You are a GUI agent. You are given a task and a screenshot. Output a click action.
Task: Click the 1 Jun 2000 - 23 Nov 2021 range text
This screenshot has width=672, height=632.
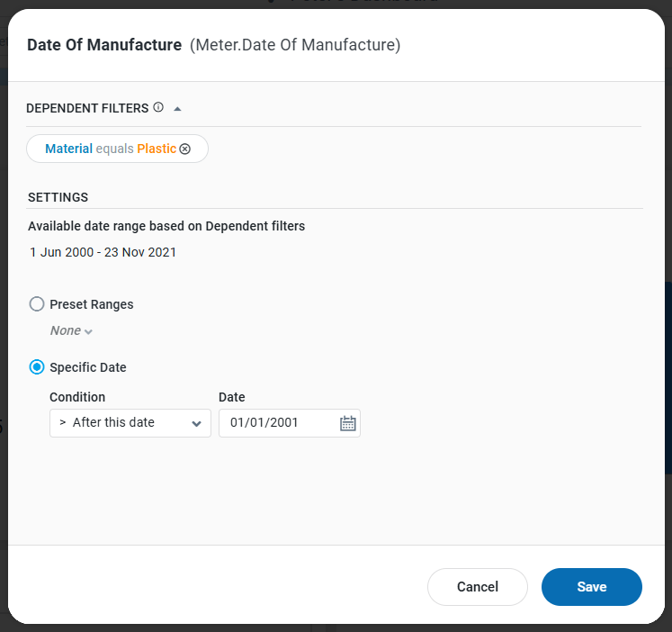coord(103,252)
